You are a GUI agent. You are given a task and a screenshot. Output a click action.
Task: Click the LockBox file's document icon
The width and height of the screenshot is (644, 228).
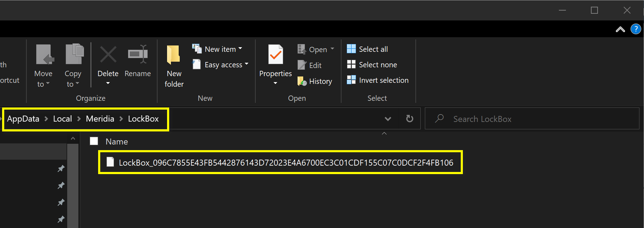[x=110, y=162]
